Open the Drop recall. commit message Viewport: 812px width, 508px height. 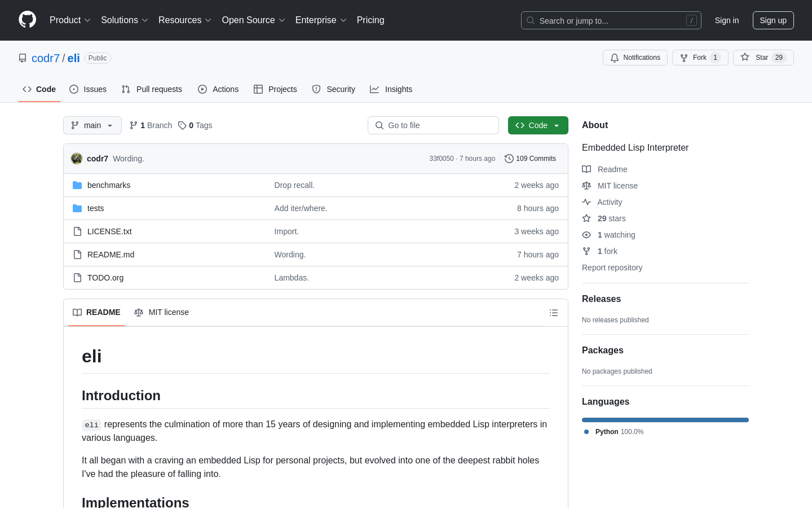coord(294,185)
